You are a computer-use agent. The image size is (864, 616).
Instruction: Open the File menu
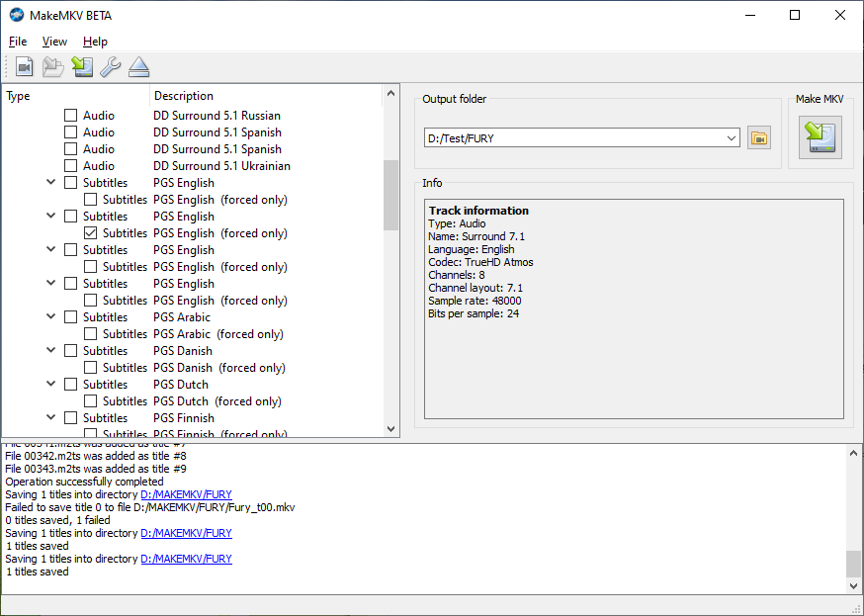coord(18,42)
